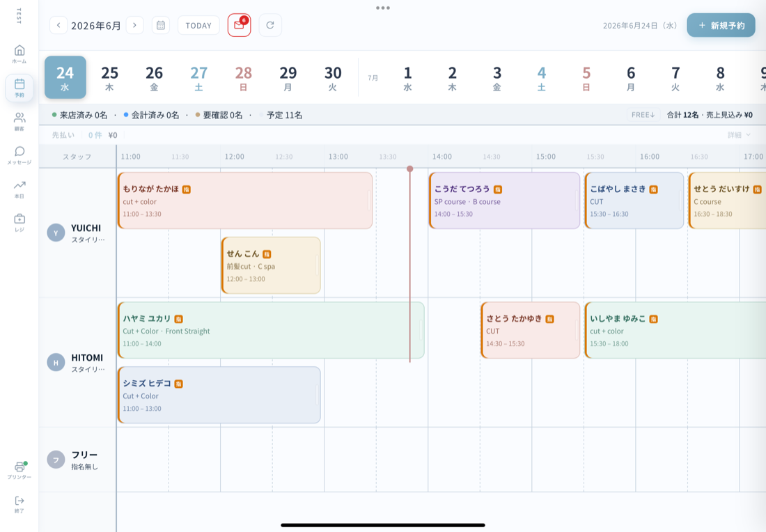Click HITOMI's avatar circle
This screenshot has width=766, height=532.
tap(56, 363)
